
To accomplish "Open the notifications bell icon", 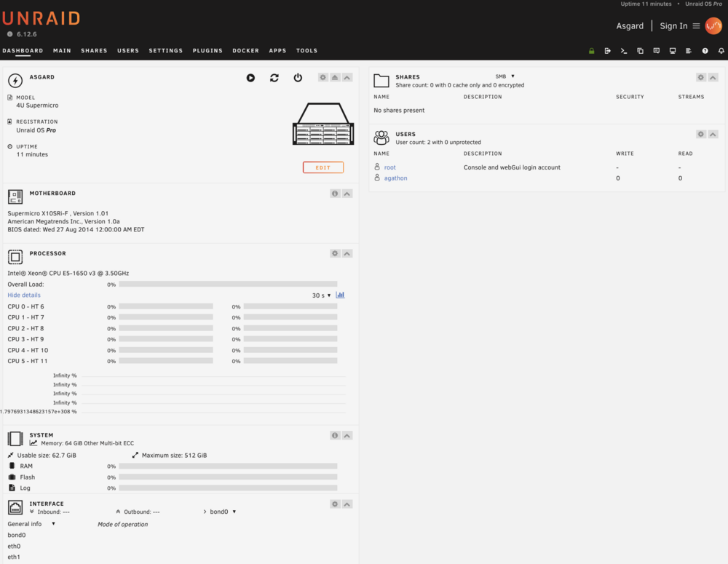I will click(x=721, y=51).
